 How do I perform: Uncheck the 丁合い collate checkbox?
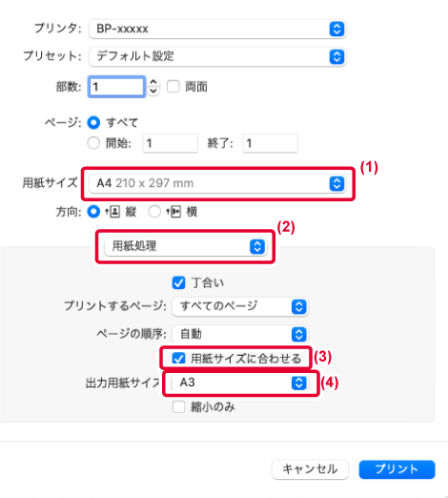(178, 282)
